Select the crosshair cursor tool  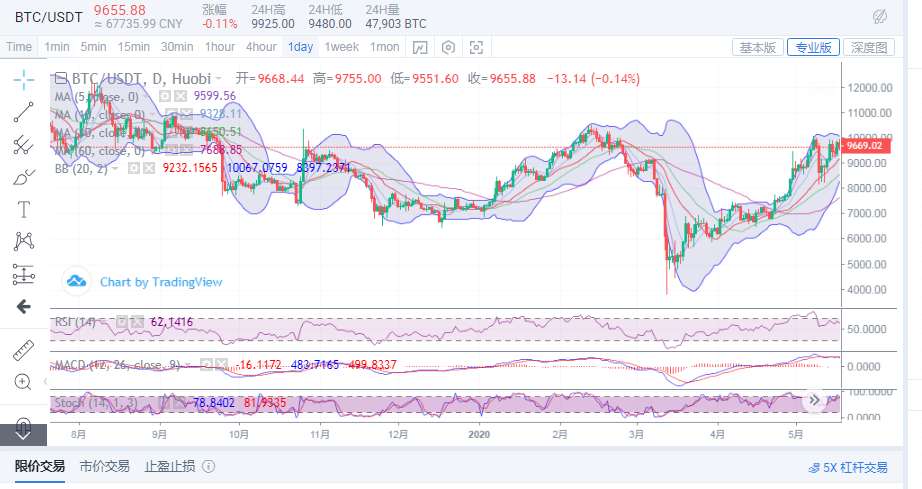pyautogui.click(x=24, y=79)
